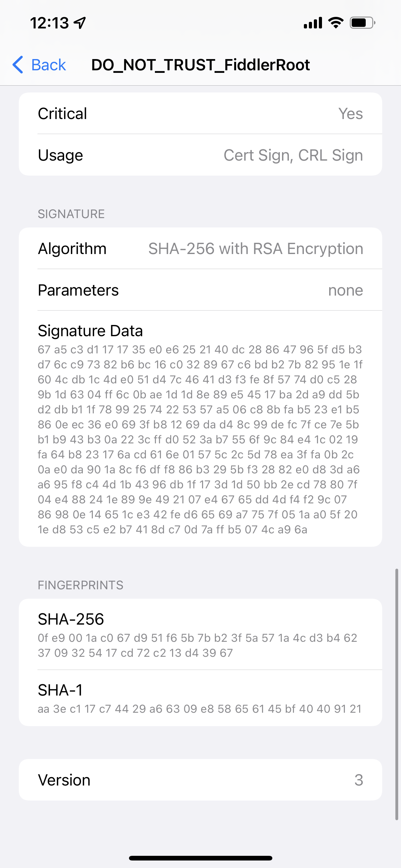
Task: Tap the battery indicator icon
Action: click(362, 23)
